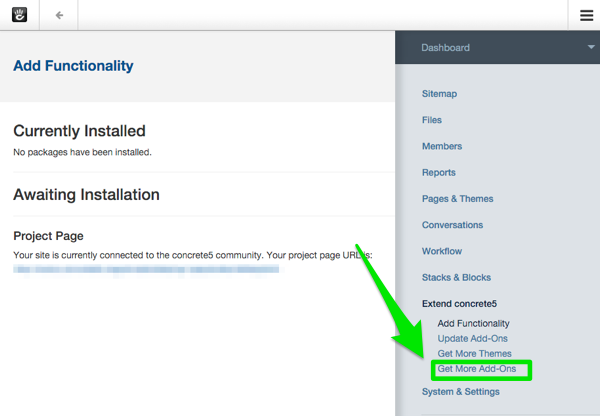Viewport: 600px width, 416px height.
Task: Open the Conversations section
Action: 452,225
